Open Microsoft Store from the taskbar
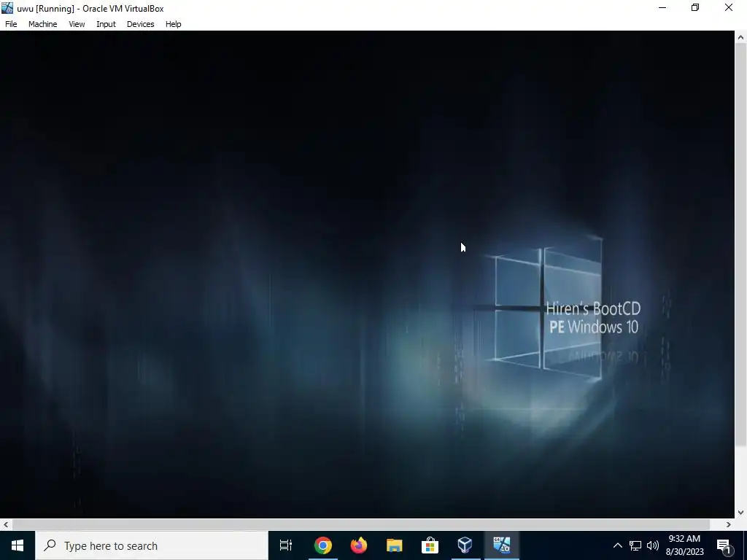 coord(430,545)
